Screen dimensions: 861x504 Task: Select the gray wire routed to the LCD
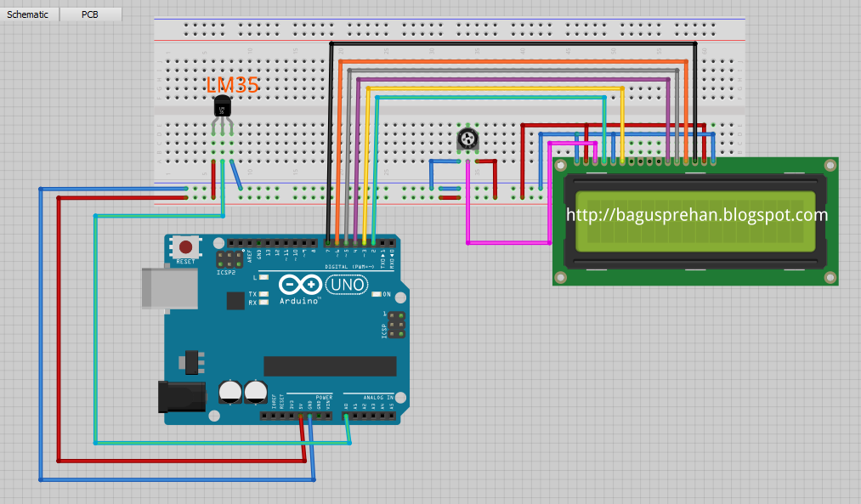click(x=513, y=71)
